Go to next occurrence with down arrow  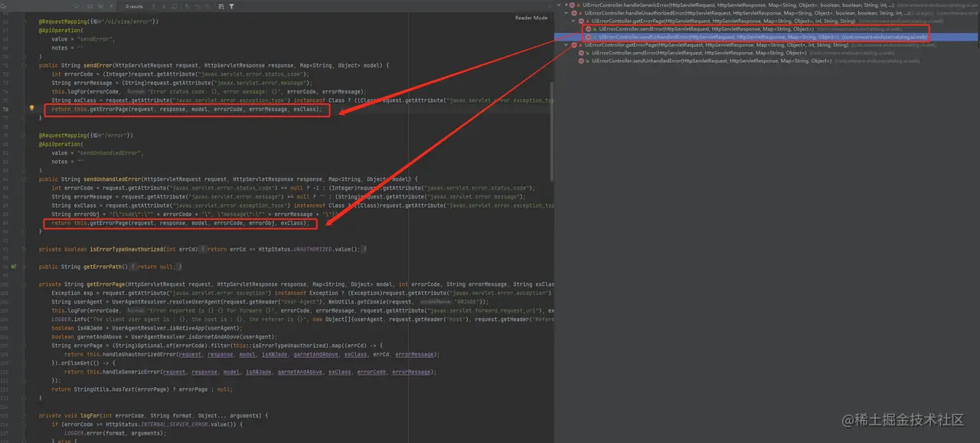pyautogui.click(x=164, y=6)
